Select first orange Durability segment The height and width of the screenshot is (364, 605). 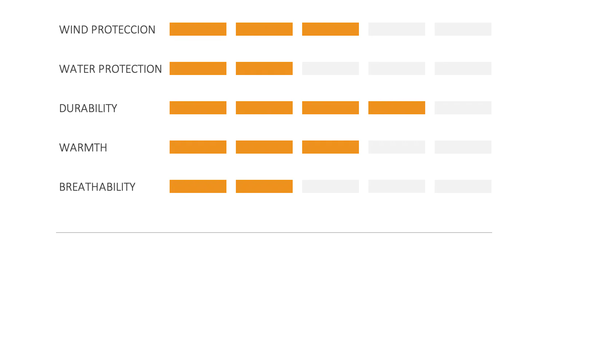pyautogui.click(x=198, y=108)
